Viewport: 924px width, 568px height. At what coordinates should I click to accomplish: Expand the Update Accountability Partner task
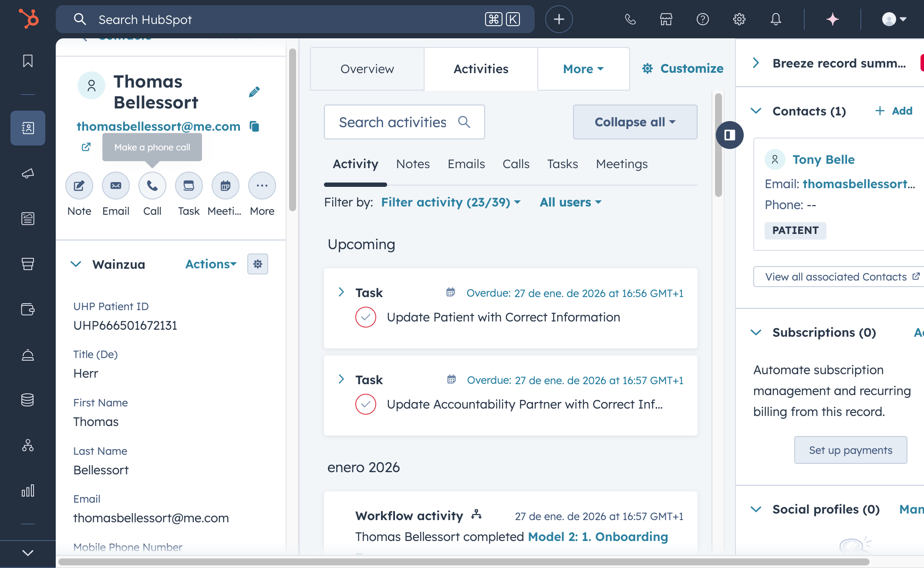pyautogui.click(x=341, y=379)
